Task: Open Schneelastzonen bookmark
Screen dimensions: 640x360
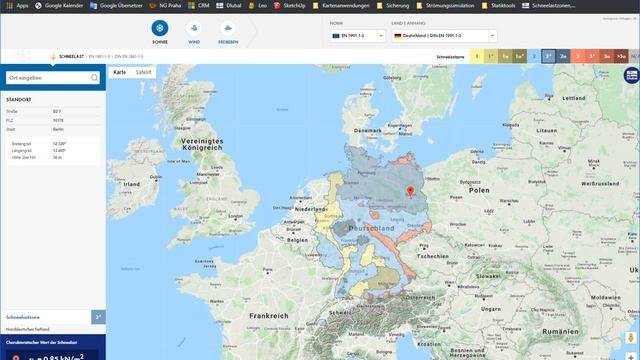Action: coord(549,6)
